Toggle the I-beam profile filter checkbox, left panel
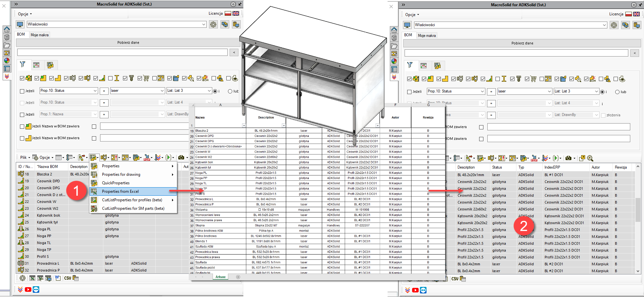Screen dimensions: 644x297 tap(111, 78)
